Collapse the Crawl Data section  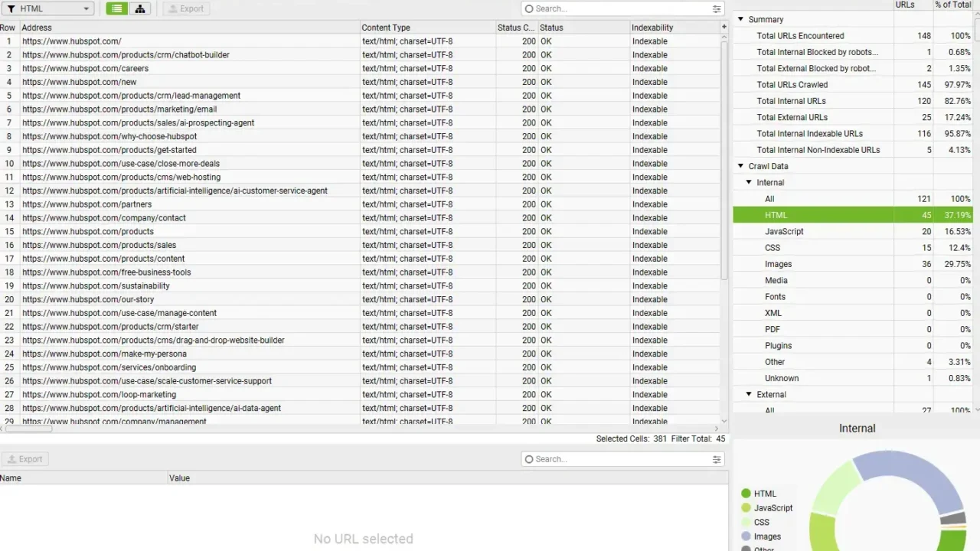[740, 166]
